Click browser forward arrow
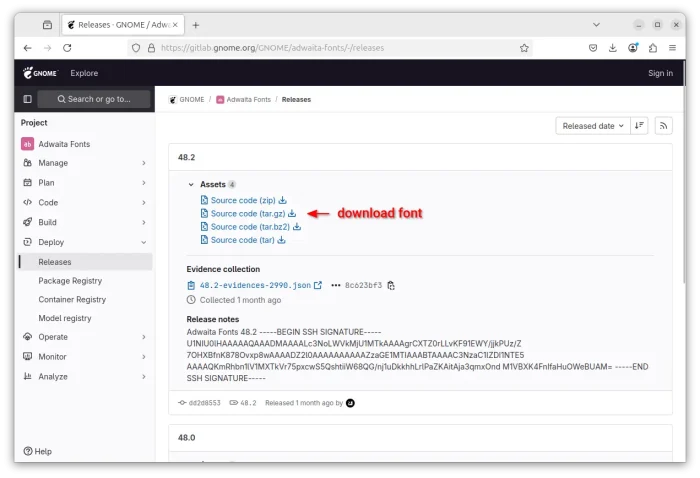This screenshot has height=478, width=700. pyautogui.click(x=47, y=48)
